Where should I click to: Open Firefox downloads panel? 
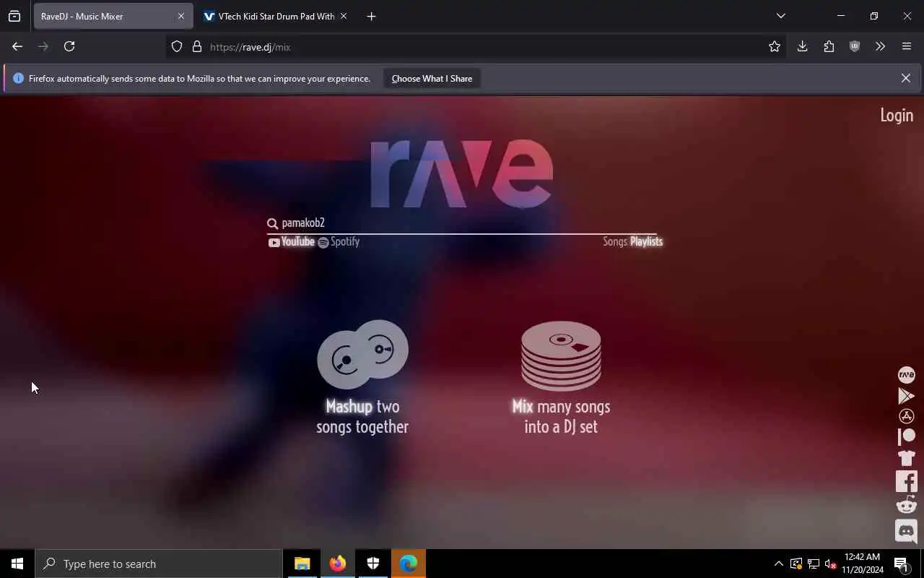[802, 46]
